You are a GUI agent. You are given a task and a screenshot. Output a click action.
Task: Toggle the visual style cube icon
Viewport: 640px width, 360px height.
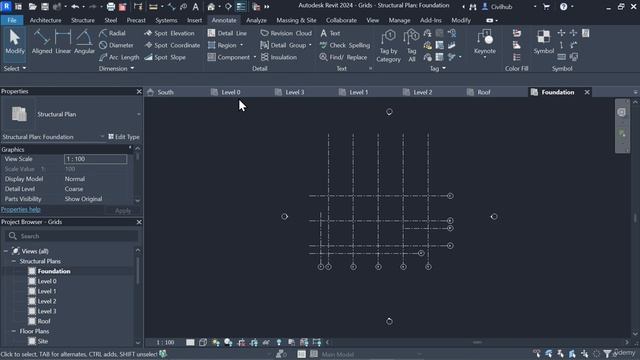203,342
